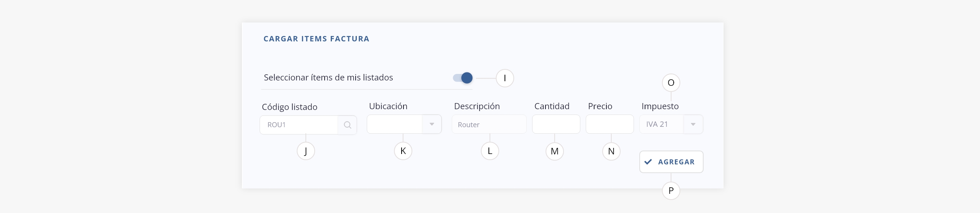The width and height of the screenshot is (980, 213).
Task: Click the CARGAR ITEMS FACTURA heading
Action: [x=316, y=39]
